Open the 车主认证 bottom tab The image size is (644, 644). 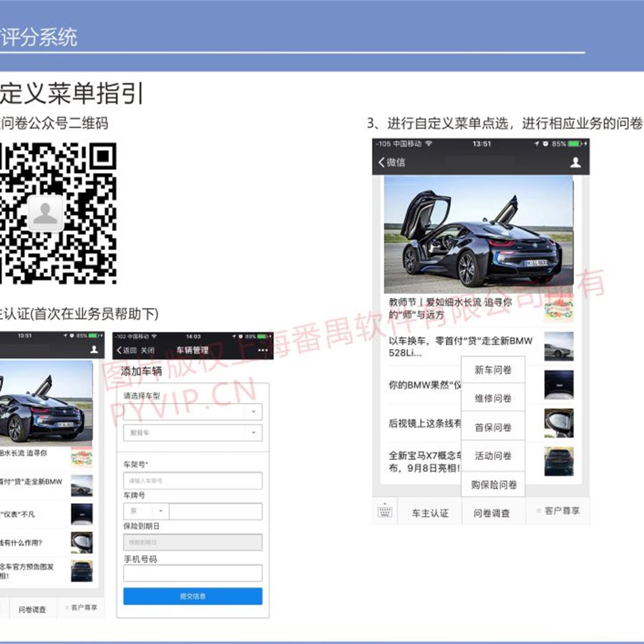[429, 513]
